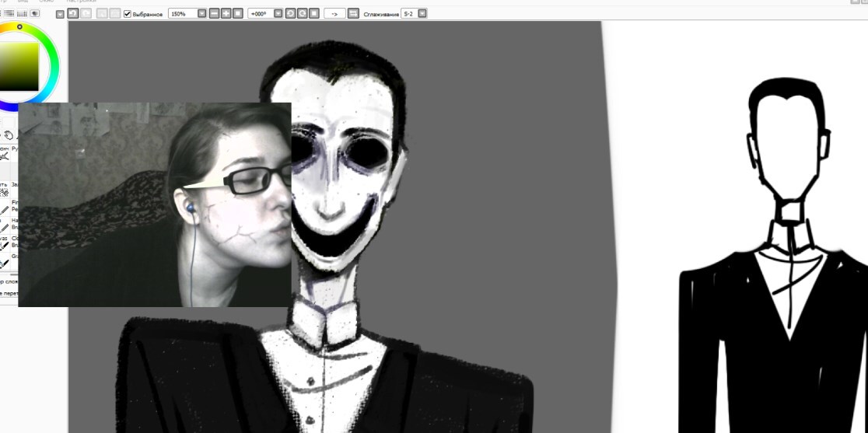Toggle the scratchpad panel icon
The image size is (868, 433).
click(x=35, y=12)
